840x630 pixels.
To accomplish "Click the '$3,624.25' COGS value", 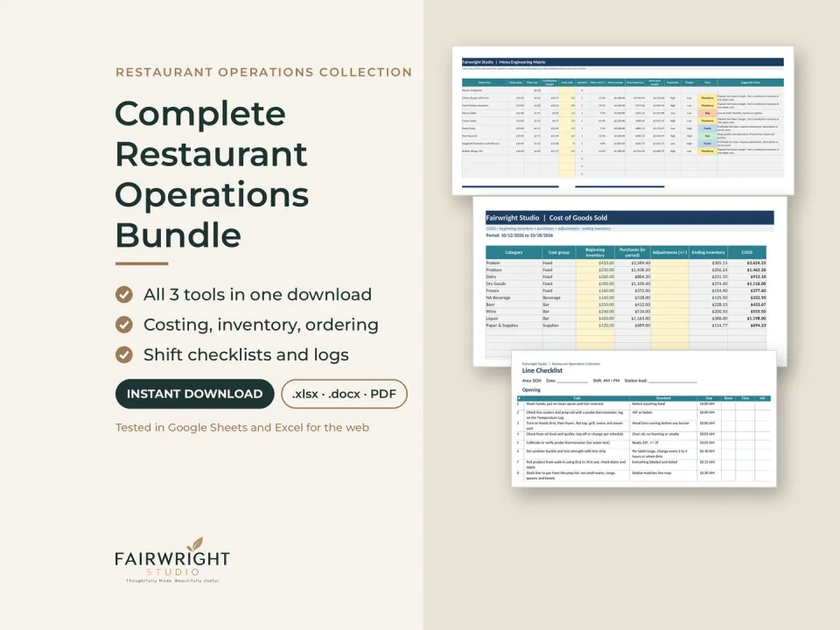I will click(x=747, y=263).
